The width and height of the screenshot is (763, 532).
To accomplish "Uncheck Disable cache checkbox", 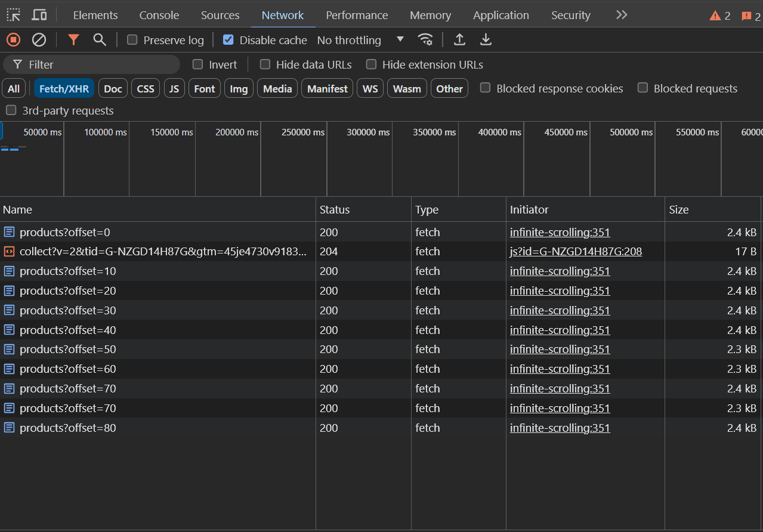I will (x=228, y=40).
